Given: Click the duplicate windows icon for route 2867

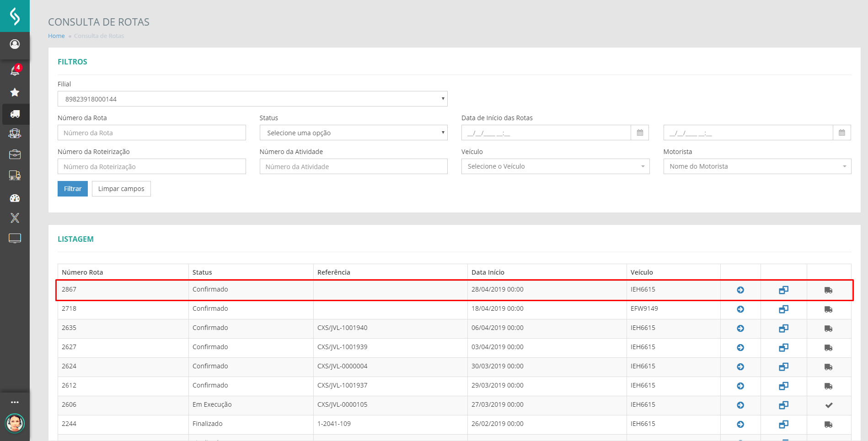Looking at the screenshot, I should coord(784,290).
